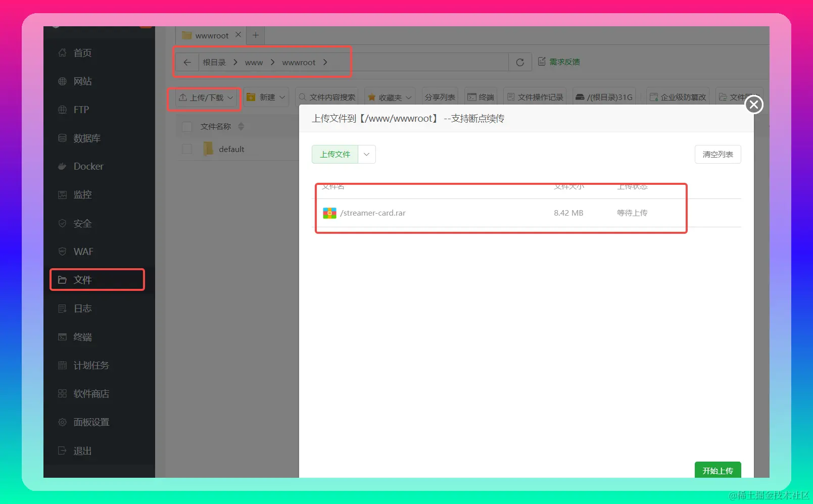Click the 面板设置 gear icon
813x504 pixels.
62,422
